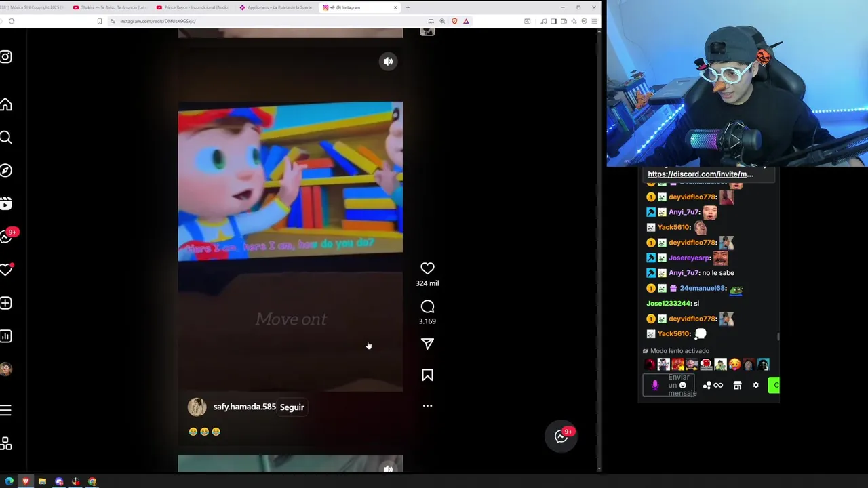Open the chat shop storefront icon
The image size is (868, 488).
(x=737, y=385)
